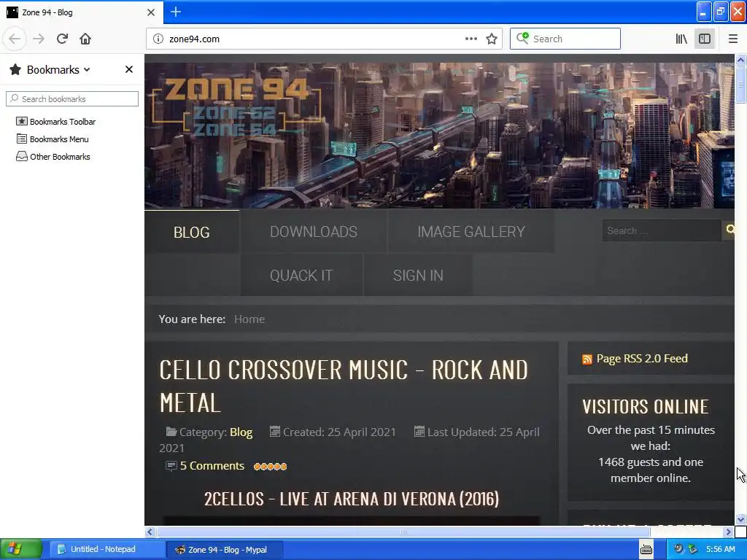747x560 pixels.
Task: Go forward with the forward arrow
Action: pos(39,39)
